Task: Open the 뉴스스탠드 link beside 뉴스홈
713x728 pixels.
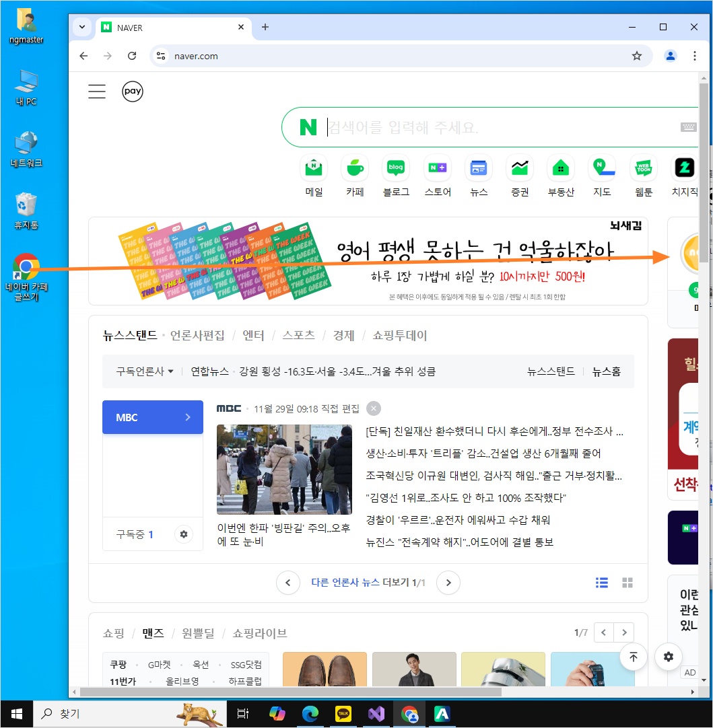Action: (551, 371)
